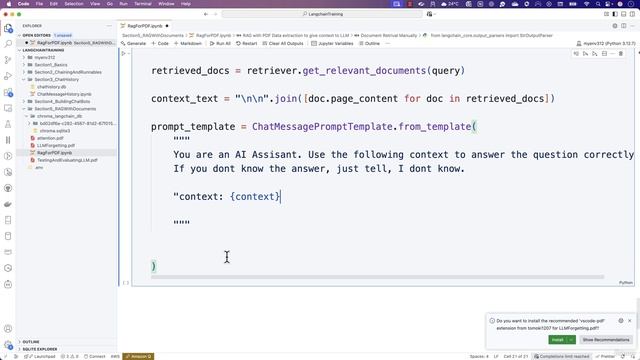Screen dimensions: 640x360
Task: Click Install button for vscode-pdf extension
Action: coord(558,340)
